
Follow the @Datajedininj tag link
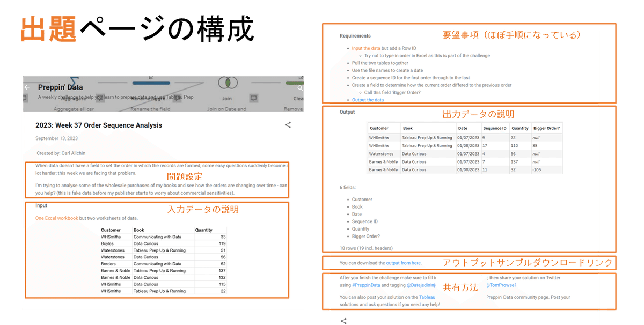pos(421,285)
